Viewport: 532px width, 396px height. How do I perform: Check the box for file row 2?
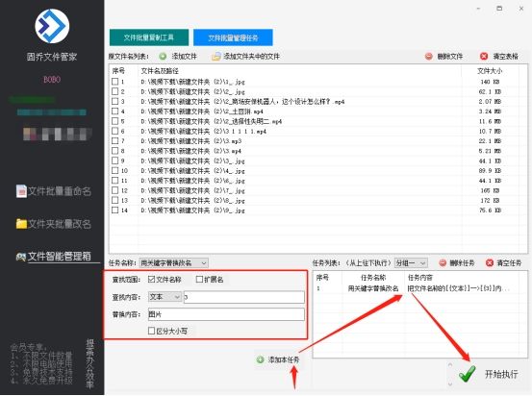(x=115, y=91)
